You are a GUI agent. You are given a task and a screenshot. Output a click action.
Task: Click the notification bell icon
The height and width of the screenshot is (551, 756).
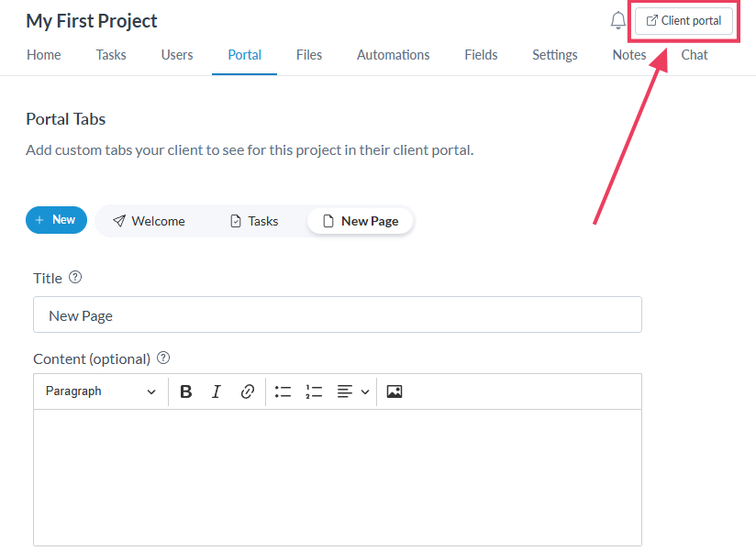[x=617, y=21]
